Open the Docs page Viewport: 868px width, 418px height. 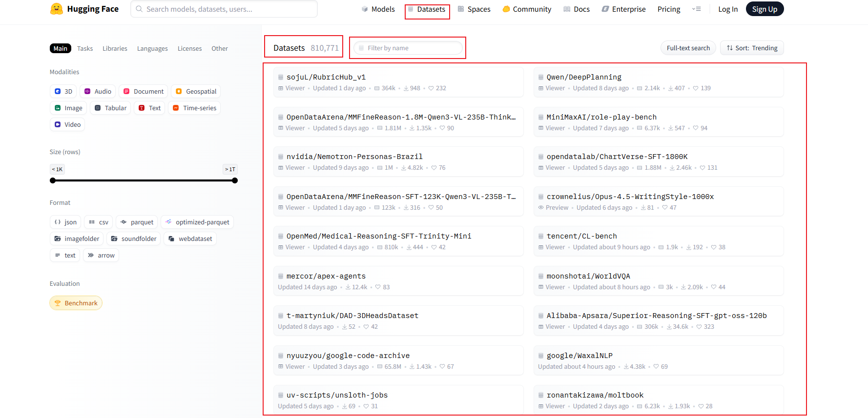[577, 9]
